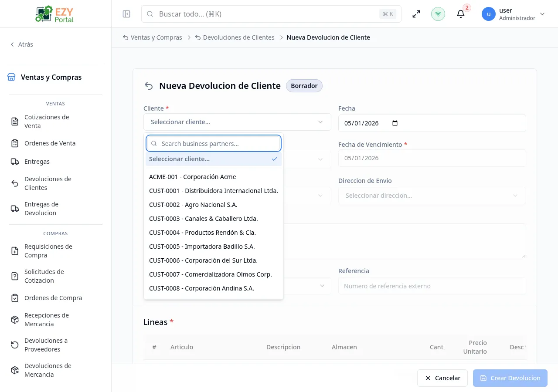Click the Requisiciones de Compra file icon
The width and height of the screenshot is (558, 392).
coord(15,251)
